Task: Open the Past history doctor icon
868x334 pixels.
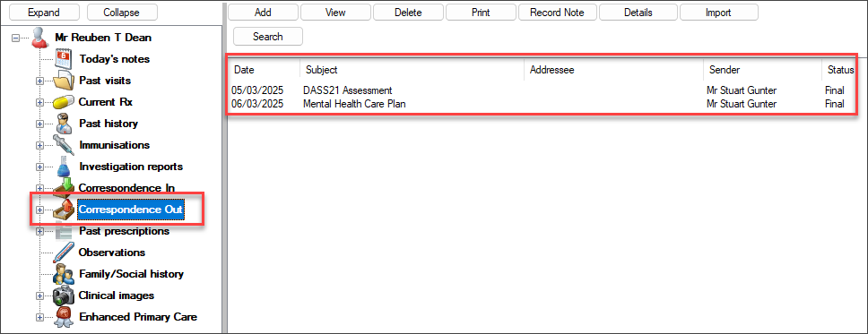Action: click(x=65, y=124)
